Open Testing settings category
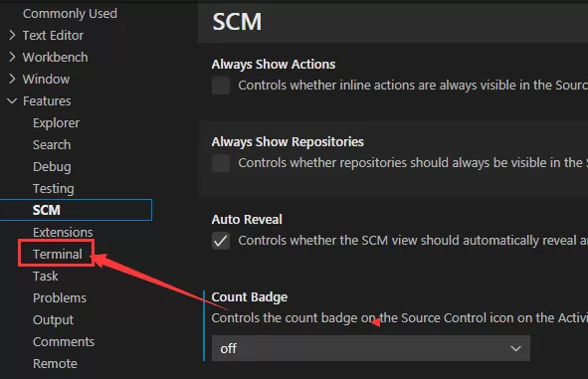Image resolution: width=588 pixels, height=379 pixels. (54, 189)
